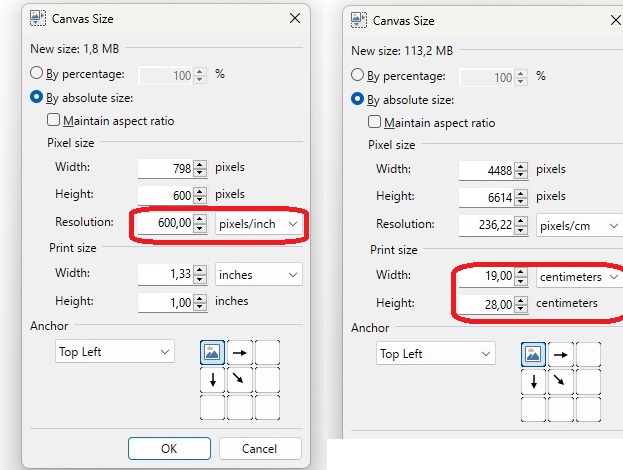Enable Maintain aspect ratio in right dialog
The image size is (623, 470).
click(374, 122)
